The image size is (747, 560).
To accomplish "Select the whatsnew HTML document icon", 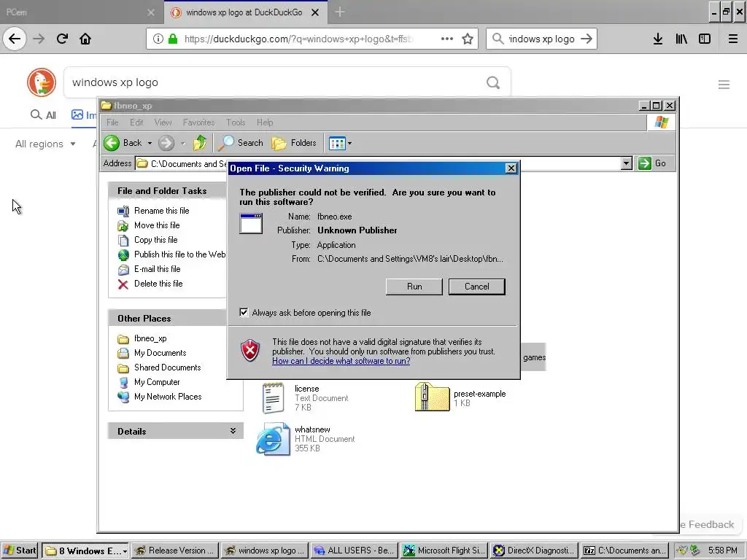I will pyautogui.click(x=273, y=438).
